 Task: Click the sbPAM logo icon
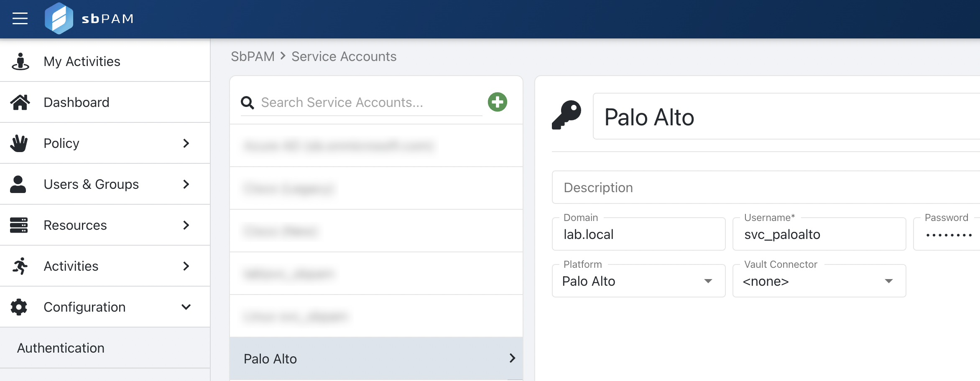tap(59, 18)
